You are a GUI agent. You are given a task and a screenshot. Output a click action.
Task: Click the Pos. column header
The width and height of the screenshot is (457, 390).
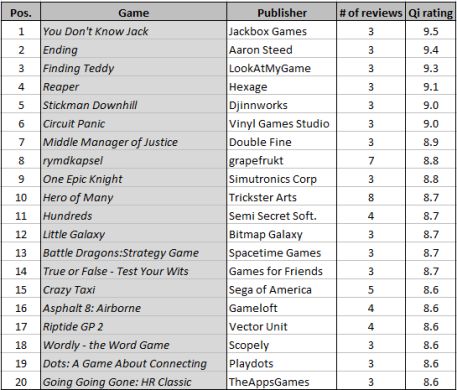coord(21,13)
